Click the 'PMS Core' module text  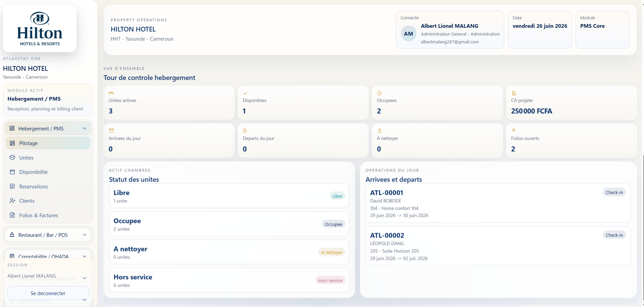[x=592, y=26]
